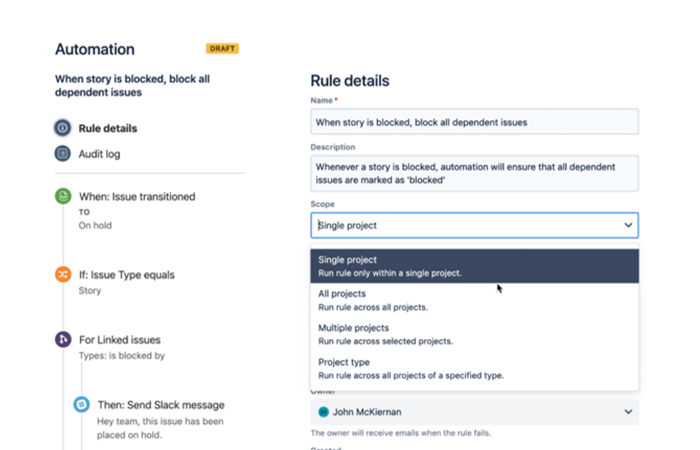Screen dimensions: 700x450
Task: Click the purple Linked issues branch icon
Action: click(62, 340)
